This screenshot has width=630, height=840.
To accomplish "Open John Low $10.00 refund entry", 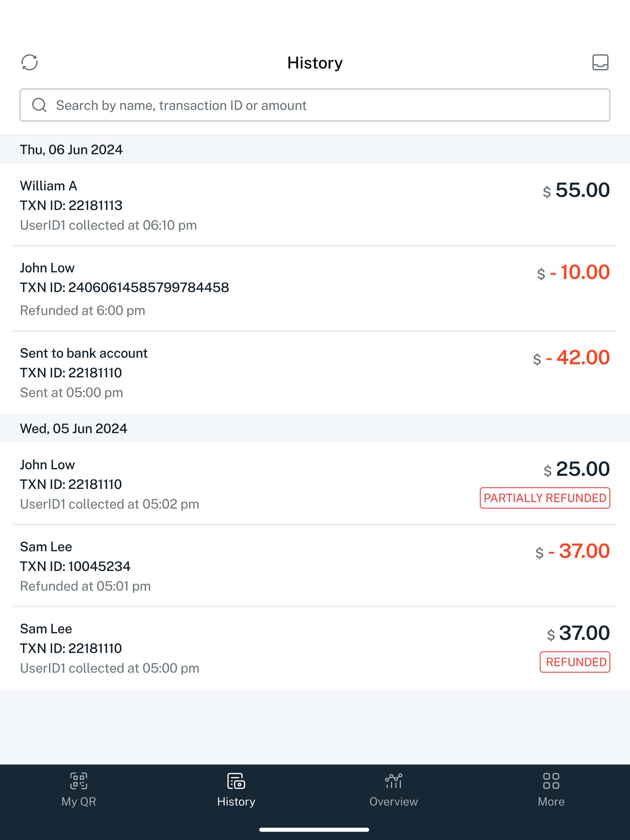I will [315, 289].
